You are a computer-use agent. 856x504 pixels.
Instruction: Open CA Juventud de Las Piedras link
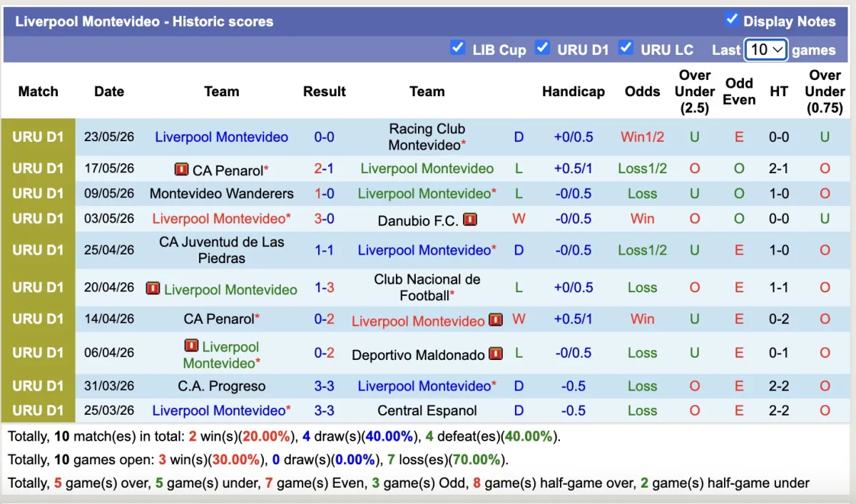point(222,250)
